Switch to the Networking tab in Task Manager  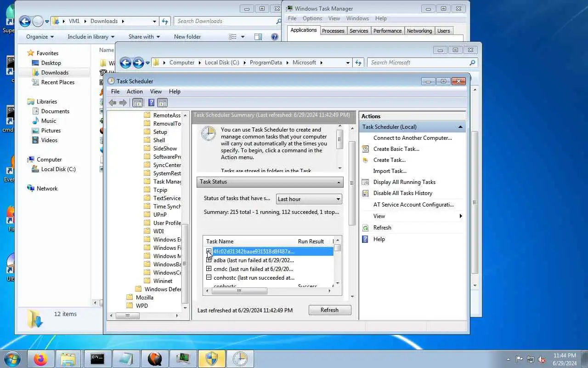point(419,31)
